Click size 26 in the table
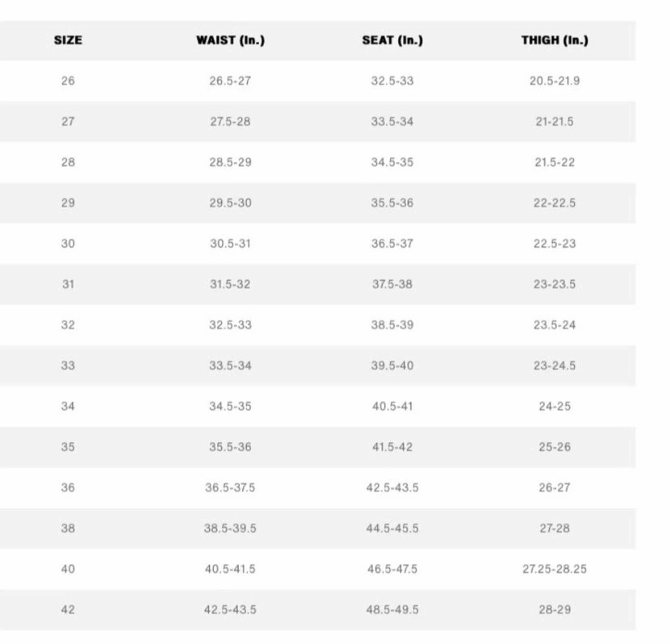This screenshot has width=670, height=644. 68,81
